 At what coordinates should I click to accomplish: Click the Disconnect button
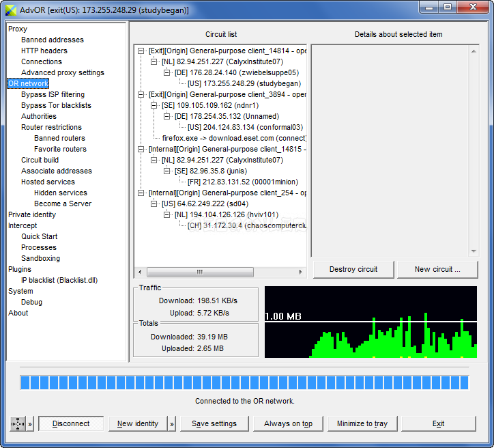pyautogui.click(x=71, y=423)
